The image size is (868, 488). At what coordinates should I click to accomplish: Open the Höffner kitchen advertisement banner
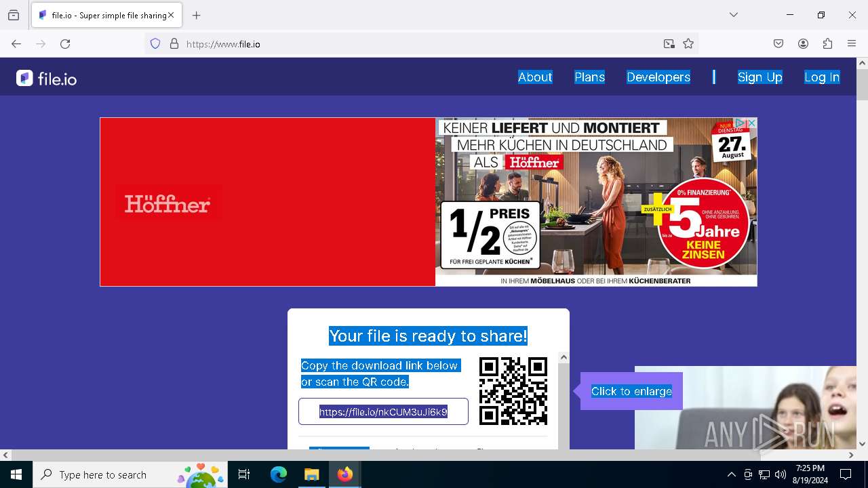point(429,202)
